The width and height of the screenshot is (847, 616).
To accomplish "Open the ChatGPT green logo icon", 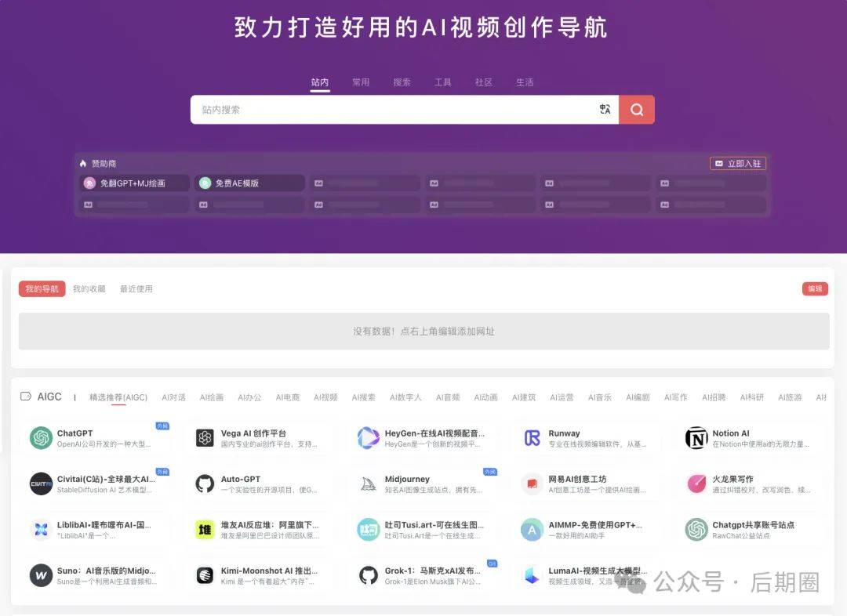I will coord(41,438).
